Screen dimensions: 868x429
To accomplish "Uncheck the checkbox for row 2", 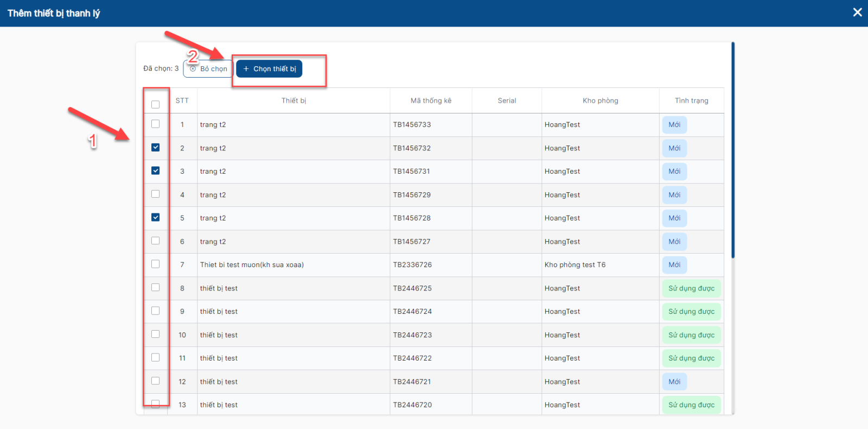I will tap(156, 147).
